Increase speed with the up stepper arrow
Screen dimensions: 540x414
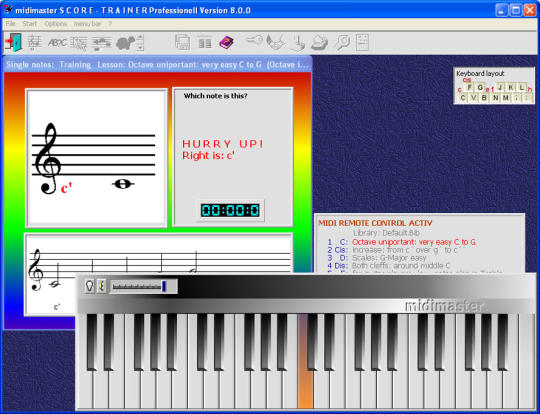pyautogui.click(x=140, y=38)
